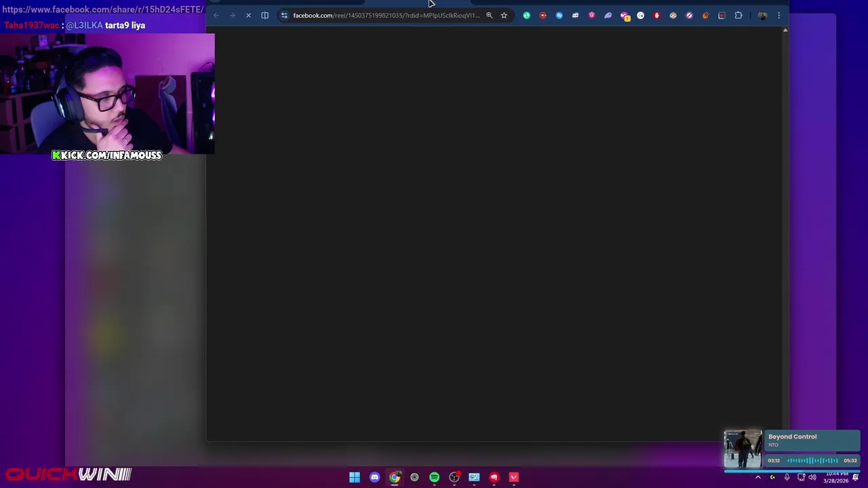The width and height of the screenshot is (868, 488).
Task: Open the volume speaker tray control
Action: [x=812, y=477]
